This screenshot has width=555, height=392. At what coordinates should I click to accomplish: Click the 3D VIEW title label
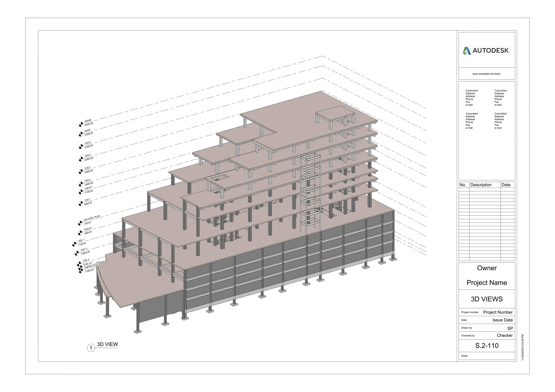(x=107, y=344)
